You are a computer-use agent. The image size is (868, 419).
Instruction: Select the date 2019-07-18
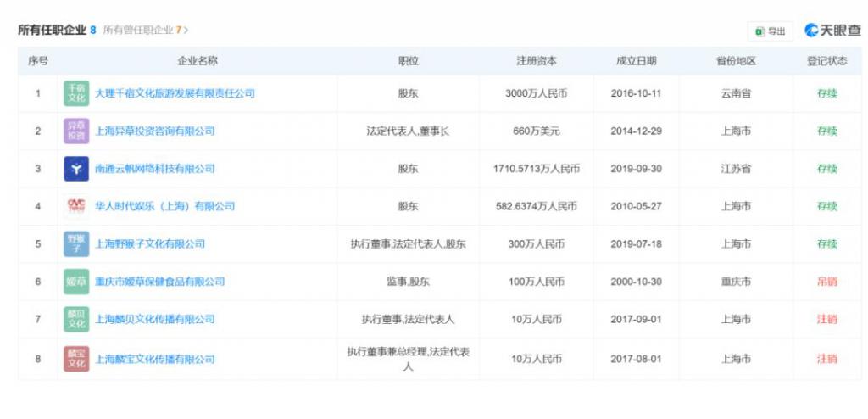(636, 244)
